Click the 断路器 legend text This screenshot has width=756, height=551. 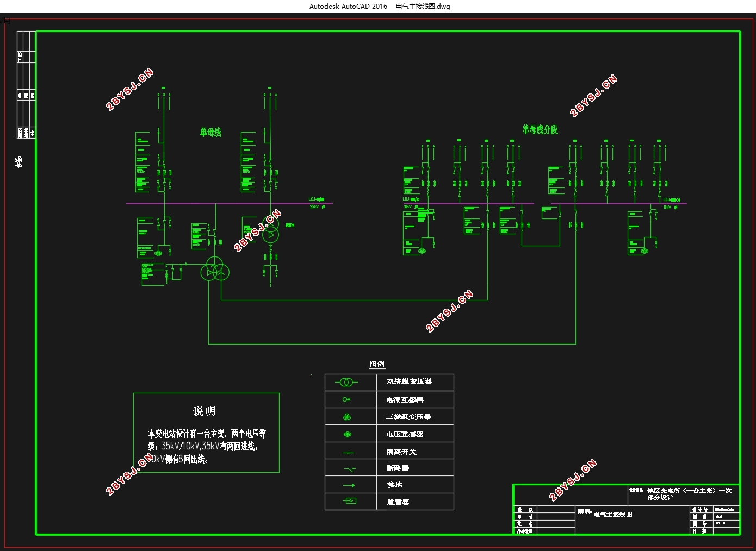398,468
